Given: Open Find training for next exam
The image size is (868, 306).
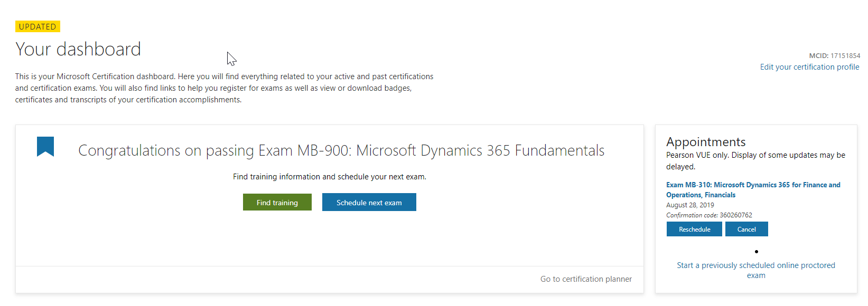Looking at the screenshot, I should click(277, 202).
